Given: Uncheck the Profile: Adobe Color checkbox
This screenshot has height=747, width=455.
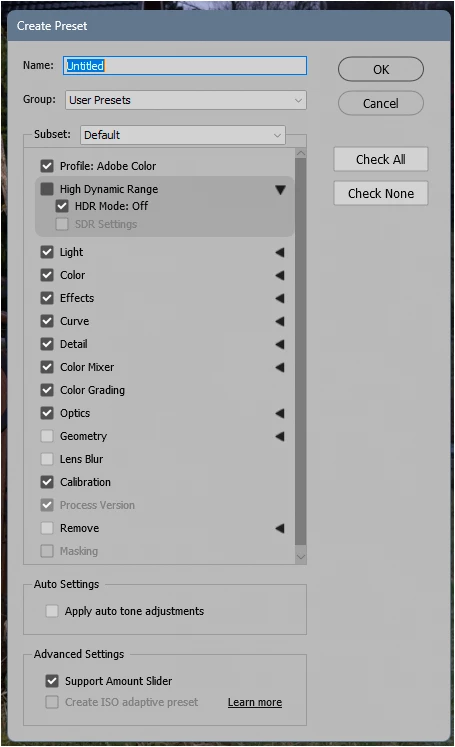Looking at the screenshot, I should point(47,166).
